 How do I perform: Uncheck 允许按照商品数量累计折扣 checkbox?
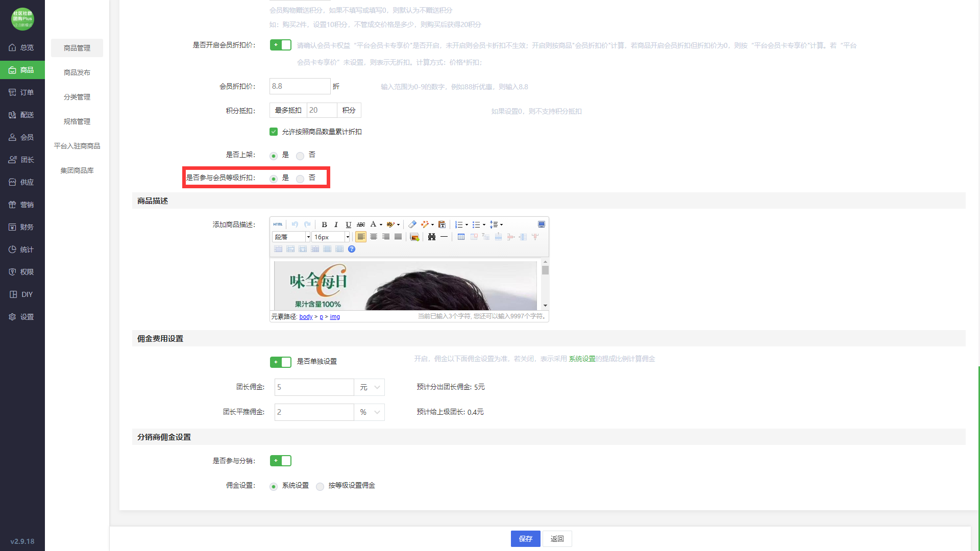(x=274, y=132)
